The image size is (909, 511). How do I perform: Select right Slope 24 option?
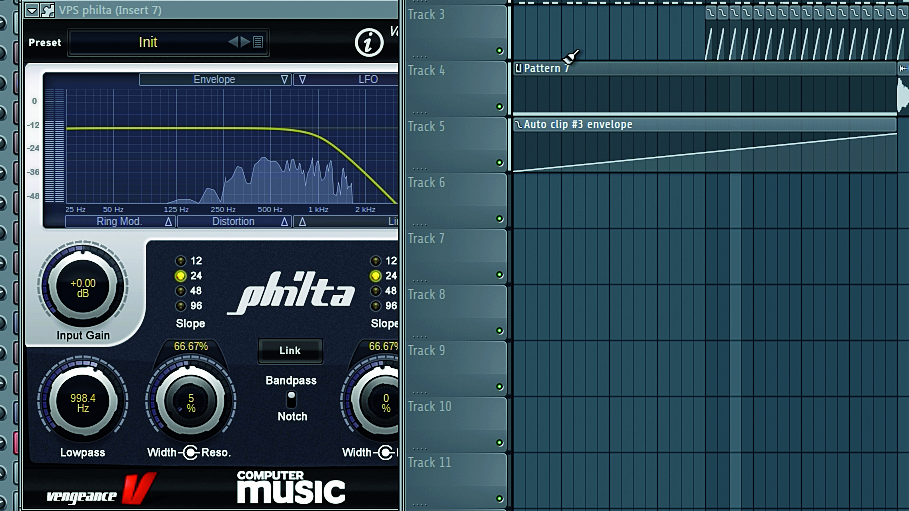point(376,276)
